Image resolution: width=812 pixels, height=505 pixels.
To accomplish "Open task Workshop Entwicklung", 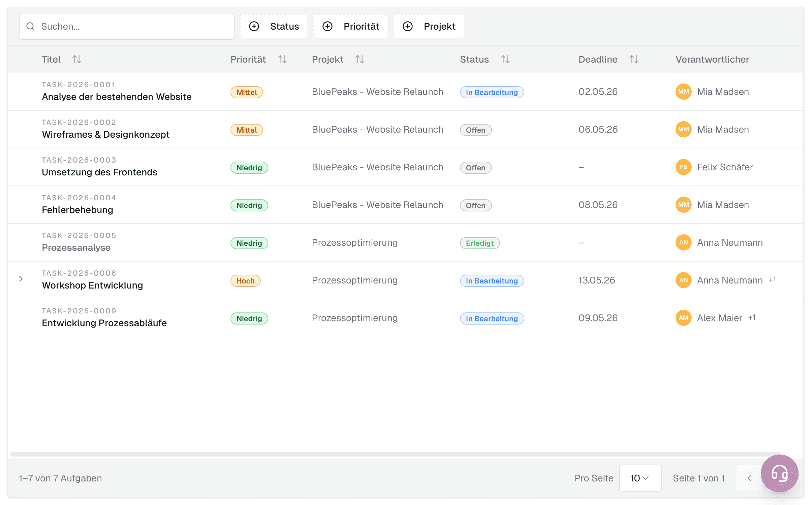I will (x=92, y=285).
